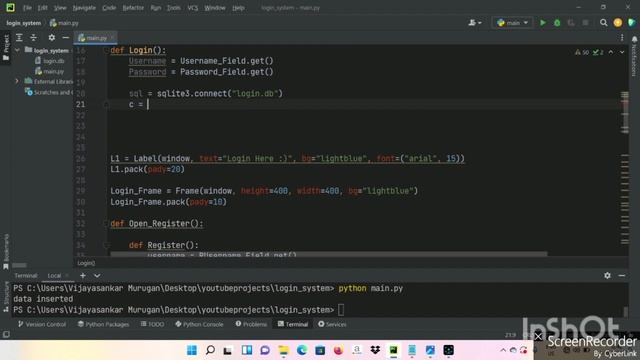Toggle the Project side panel tab

6,48
